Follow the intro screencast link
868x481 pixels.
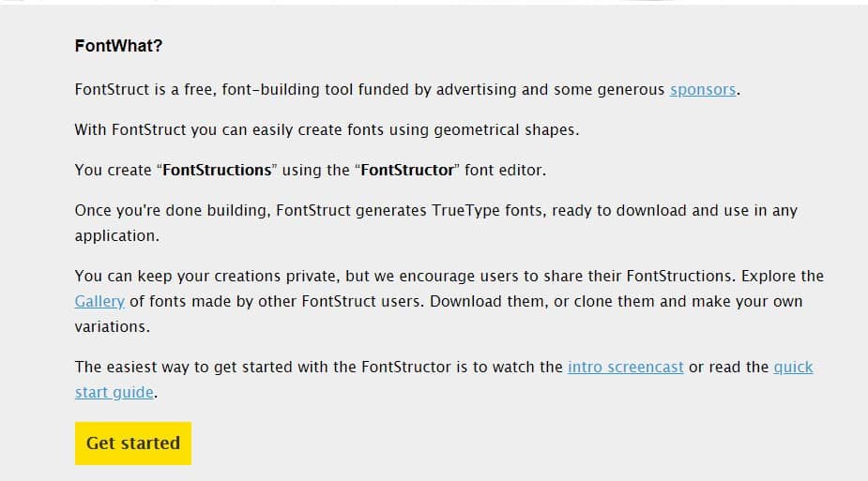(x=626, y=368)
